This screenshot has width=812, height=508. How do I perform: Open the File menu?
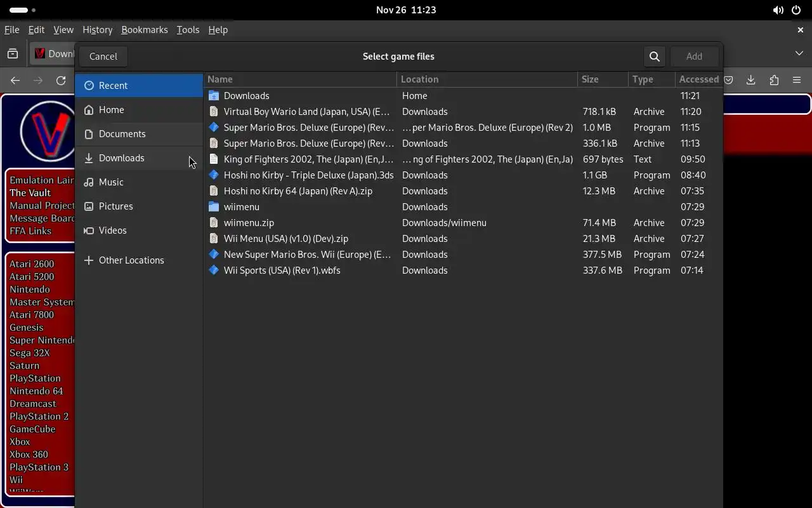(x=11, y=30)
